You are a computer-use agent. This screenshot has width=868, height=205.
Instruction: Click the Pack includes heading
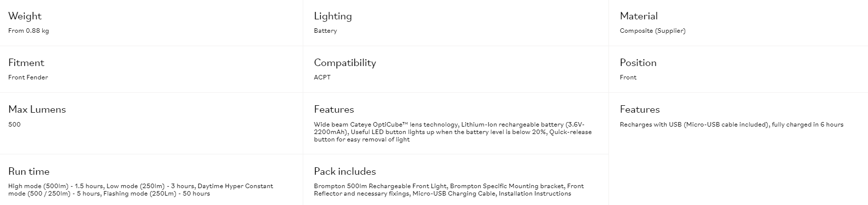345,172
